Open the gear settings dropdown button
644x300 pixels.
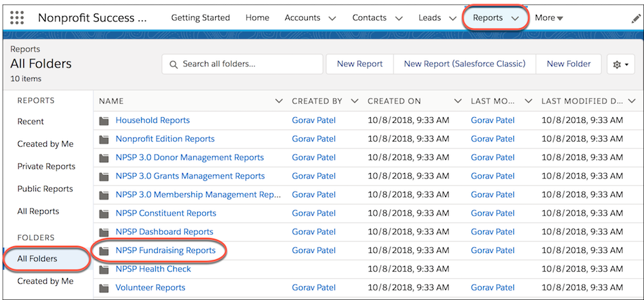621,64
